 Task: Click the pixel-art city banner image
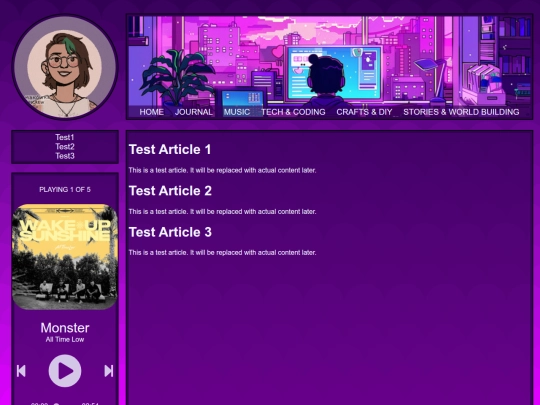point(330,60)
